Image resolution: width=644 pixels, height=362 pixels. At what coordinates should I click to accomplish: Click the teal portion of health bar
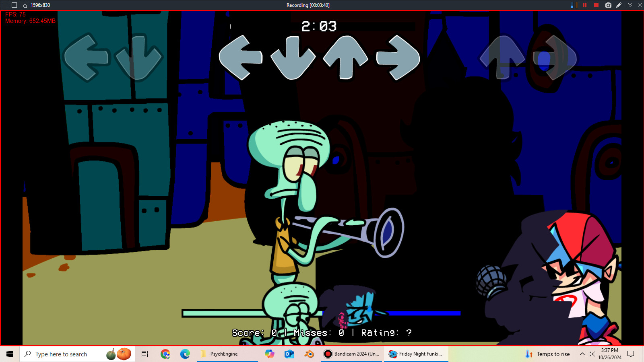(223, 313)
